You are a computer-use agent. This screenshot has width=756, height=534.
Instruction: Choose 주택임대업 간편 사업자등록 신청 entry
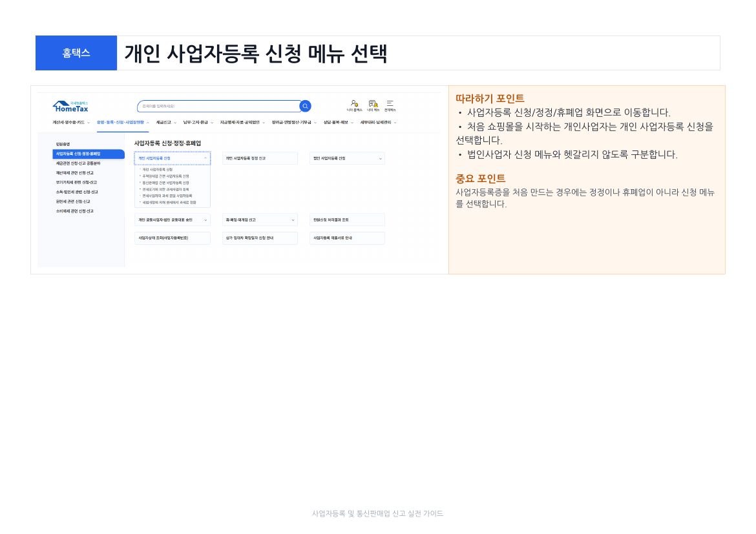click(x=165, y=176)
